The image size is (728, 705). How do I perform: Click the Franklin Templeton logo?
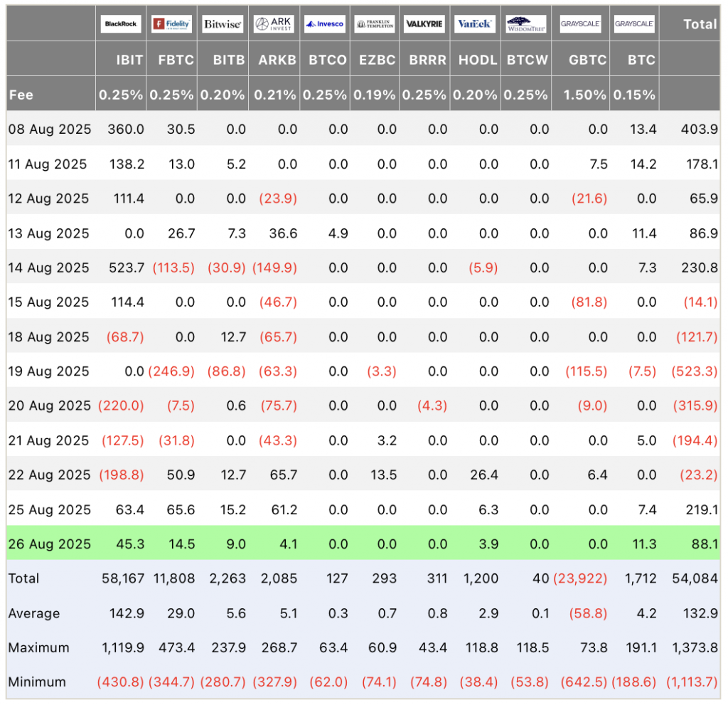click(x=375, y=23)
